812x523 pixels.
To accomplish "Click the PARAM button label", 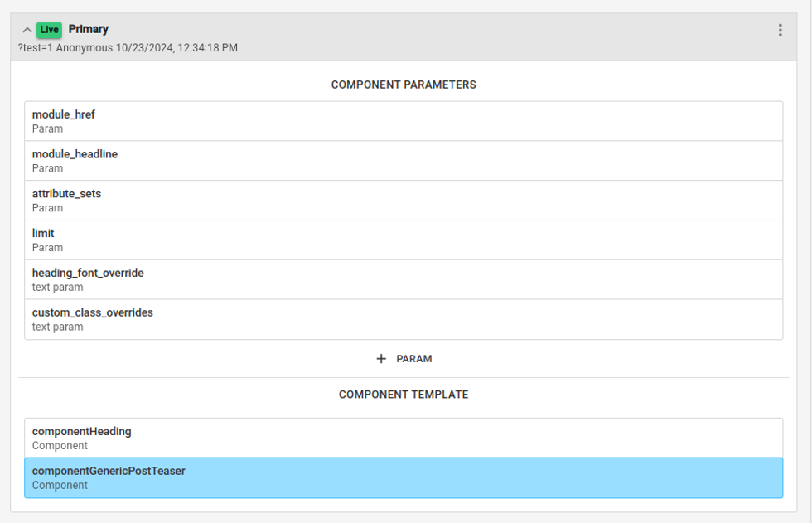I will point(414,359).
